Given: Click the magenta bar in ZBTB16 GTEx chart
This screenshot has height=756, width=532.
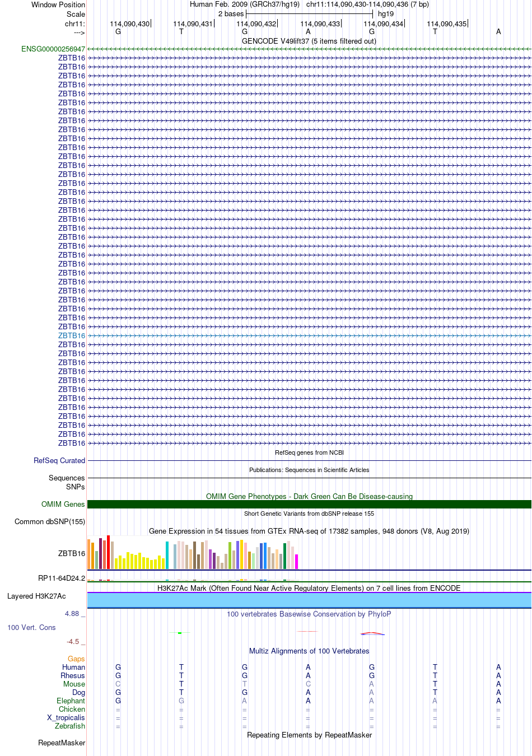Looking at the screenshot, I should [x=297, y=562].
